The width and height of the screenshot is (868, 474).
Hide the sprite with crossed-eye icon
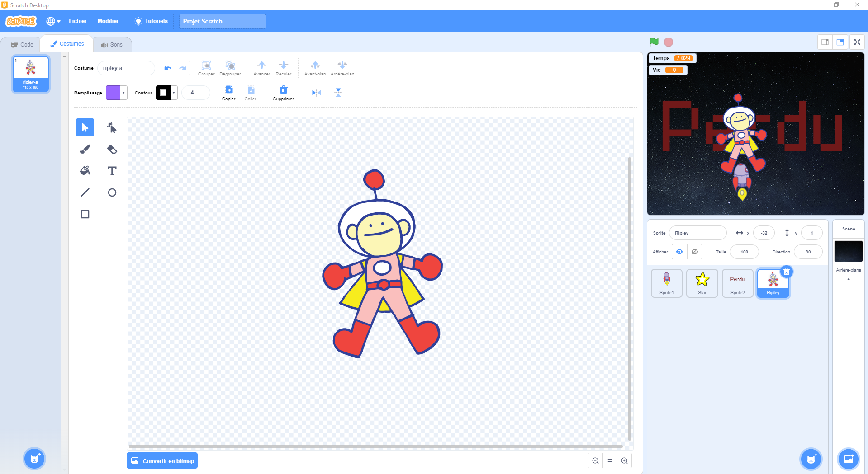pyautogui.click(x=695, y=252)
